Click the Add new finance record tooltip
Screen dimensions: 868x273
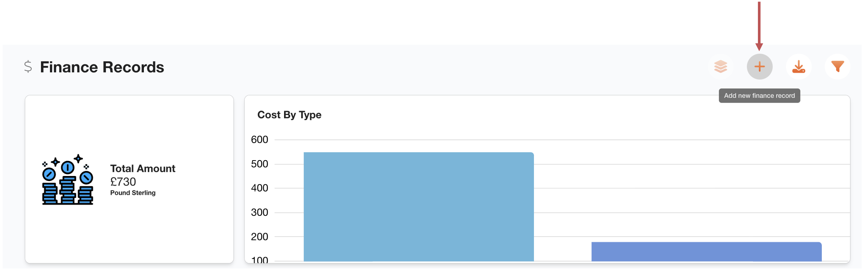[x=759, y=96]
